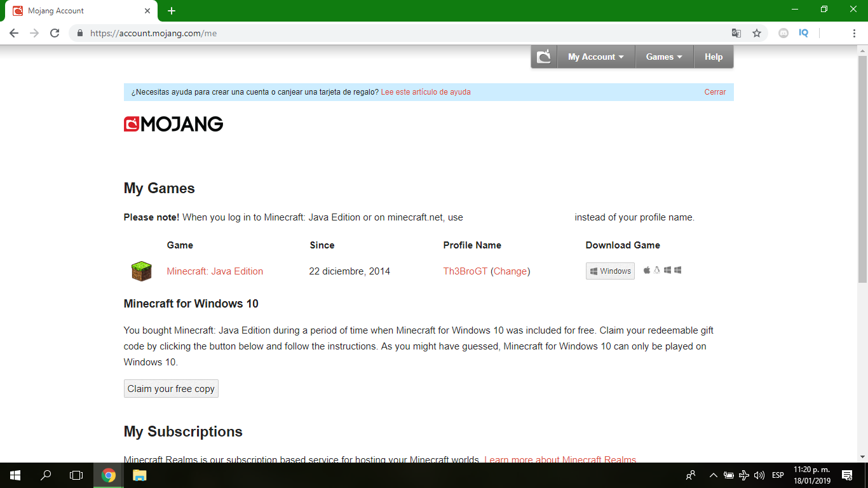Click the Discord extension icon

tap(783, 33)
